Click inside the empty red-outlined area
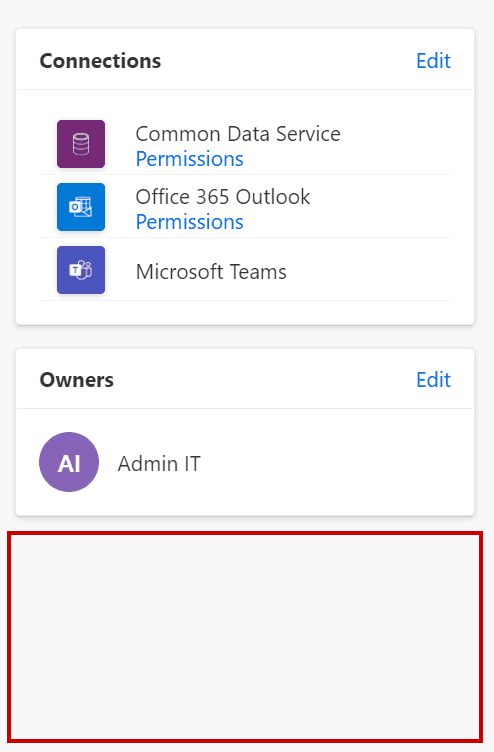This screenshot has width=494, height=752. [x=245, y=636]
